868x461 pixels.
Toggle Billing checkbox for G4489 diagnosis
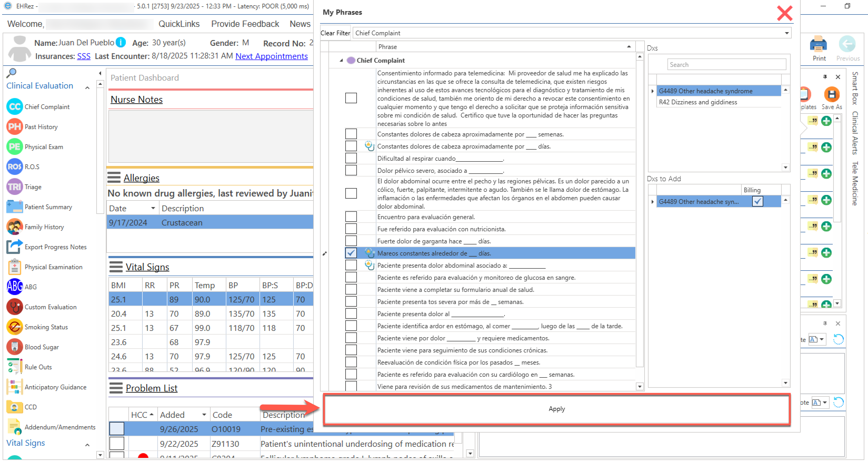pos(757,202)
